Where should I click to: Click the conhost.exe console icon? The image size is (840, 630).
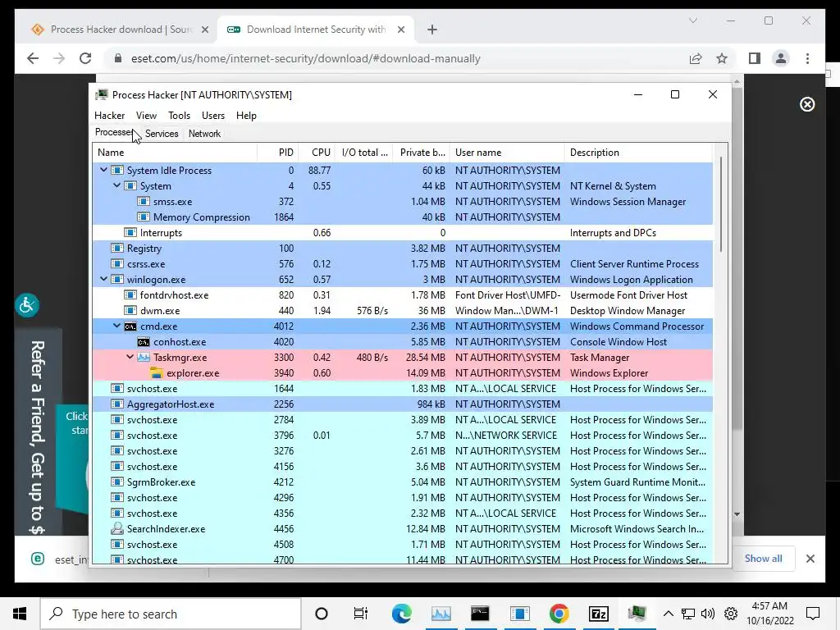point(143,342)
